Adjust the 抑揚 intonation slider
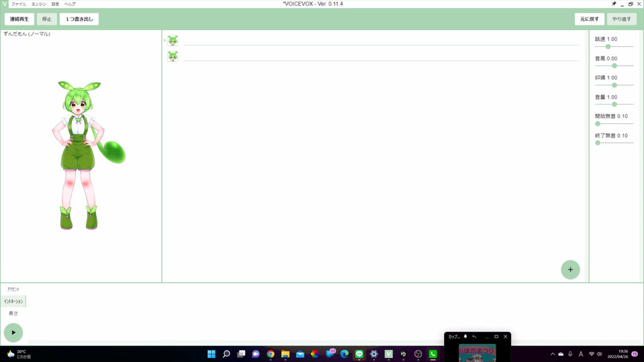Image resolution: width=644 pixels, height=362 pixels. click(614, 85)
